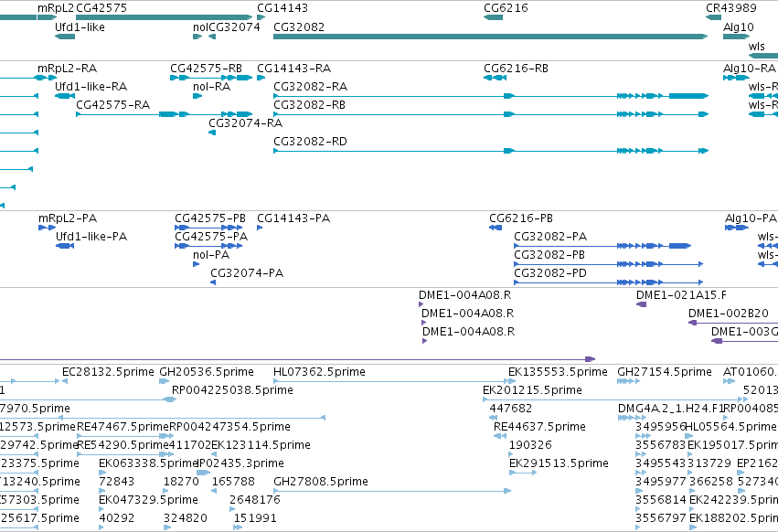
Task: Select protein mRpL2-PA
Action: [48, 228]
